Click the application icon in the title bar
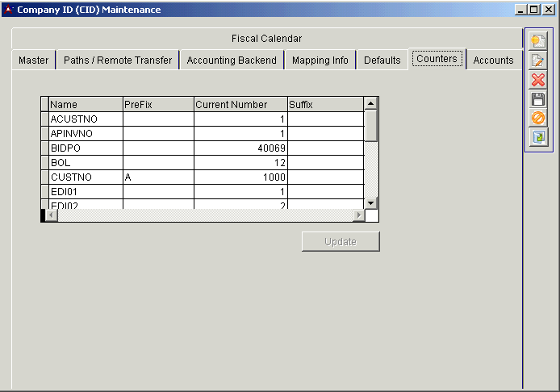The image size is (560, 392). (x=9, y=10)
